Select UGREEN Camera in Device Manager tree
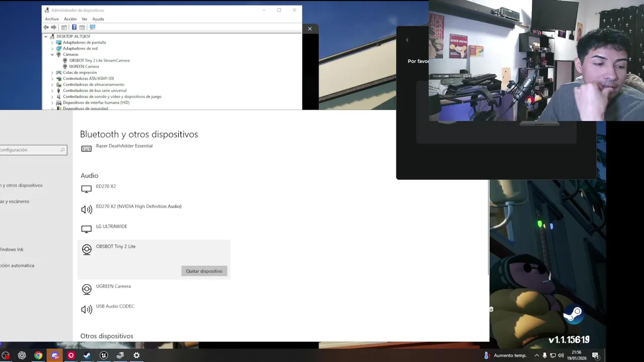The height and width of the screenshot is (362, 644). click(x=84, y=66)
